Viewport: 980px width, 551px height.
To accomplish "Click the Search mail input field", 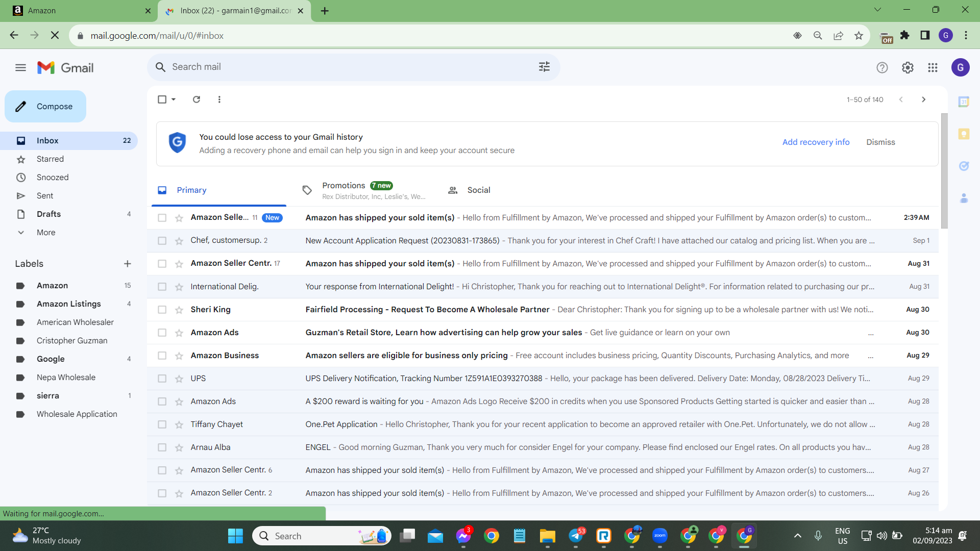I will tap(352, 67).
